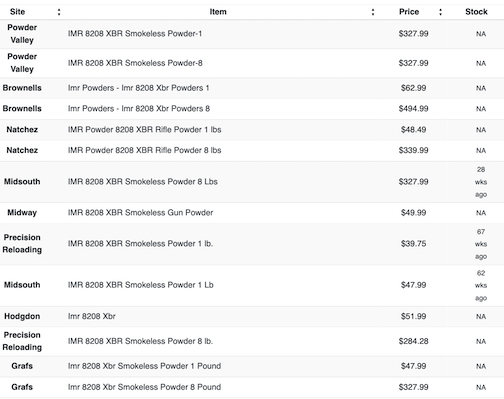Open the Price column options menu icon
Screen dimensions: 504x399
click(x=440, y=12)
